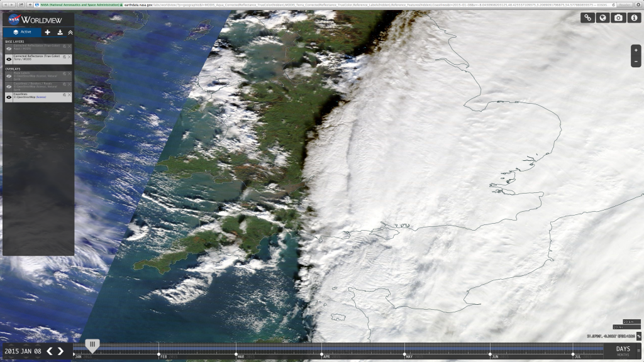Hide the Terra / MODIS Corrected Reflectance layer

pyautogui.click(x=9, y=59)
